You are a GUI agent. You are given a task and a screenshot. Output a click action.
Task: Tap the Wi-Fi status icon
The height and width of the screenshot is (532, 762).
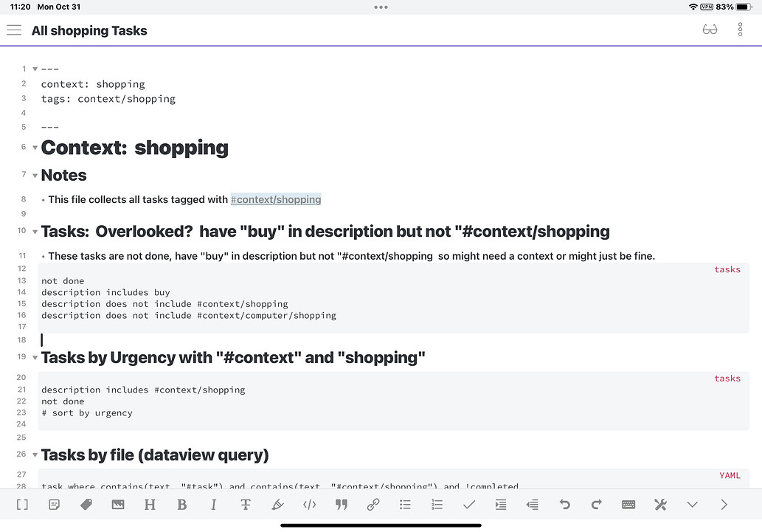[693, 7]
